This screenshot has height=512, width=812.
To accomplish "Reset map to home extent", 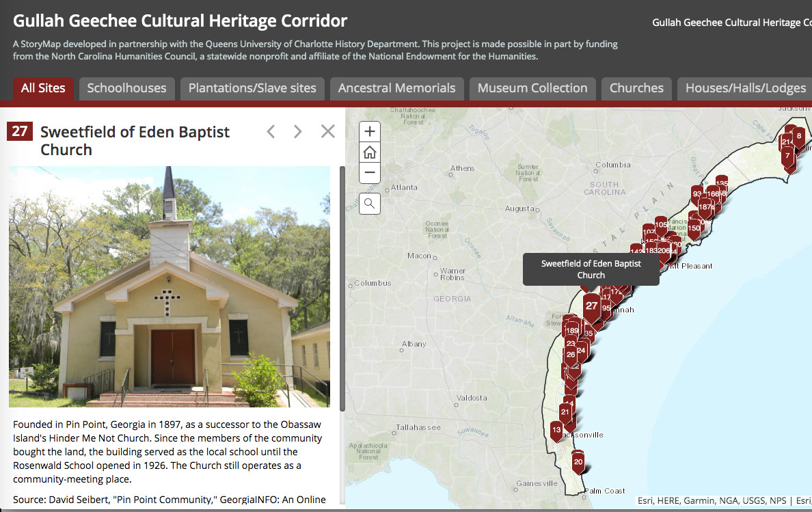I will (x=370, y=152).
